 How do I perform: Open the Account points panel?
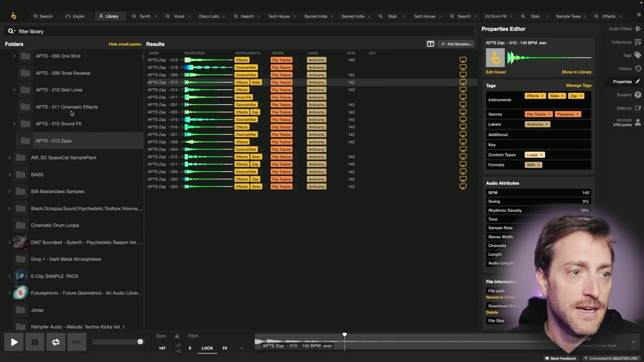coord(627,122)
